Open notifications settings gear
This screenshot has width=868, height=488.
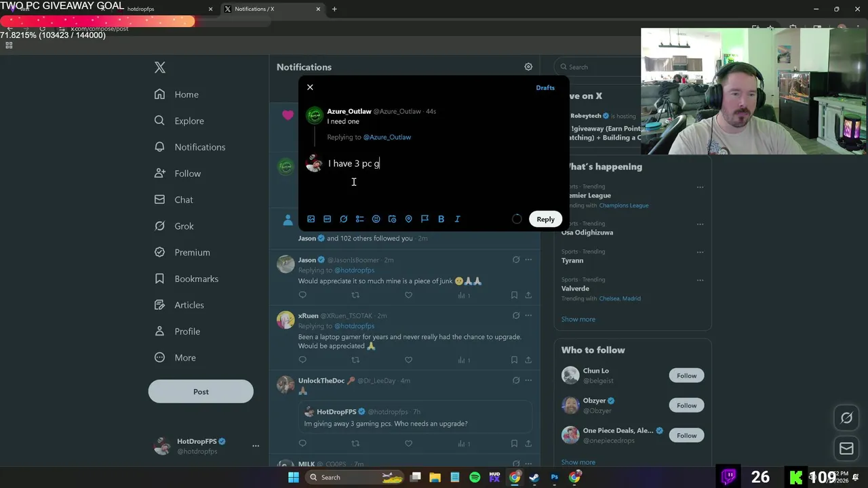(x=528, y=67)
